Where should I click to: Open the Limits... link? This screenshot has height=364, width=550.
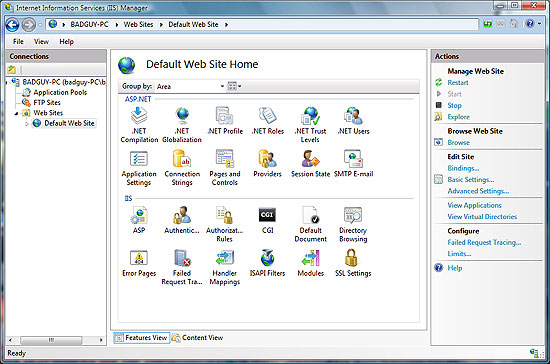tap(459, 254)
